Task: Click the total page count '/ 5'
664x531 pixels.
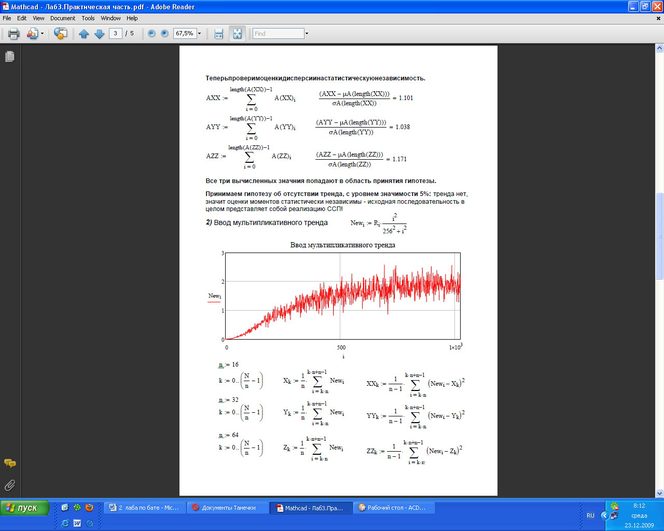Action: (x=130, y=33)
